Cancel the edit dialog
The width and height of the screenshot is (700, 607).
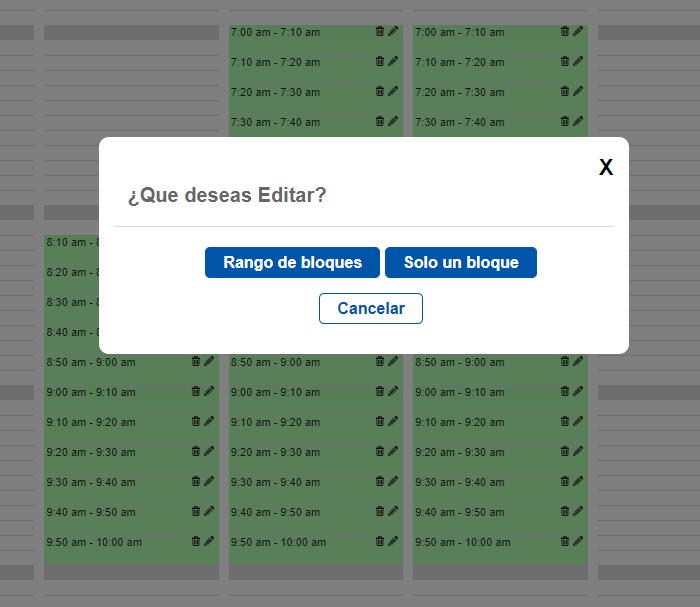point(371,308)
